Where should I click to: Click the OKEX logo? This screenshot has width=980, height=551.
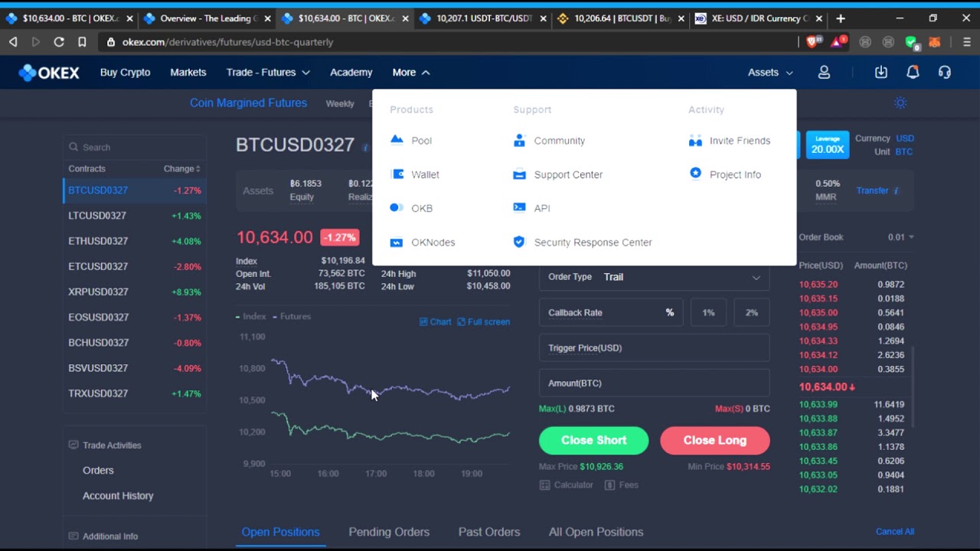pos(49,73)
